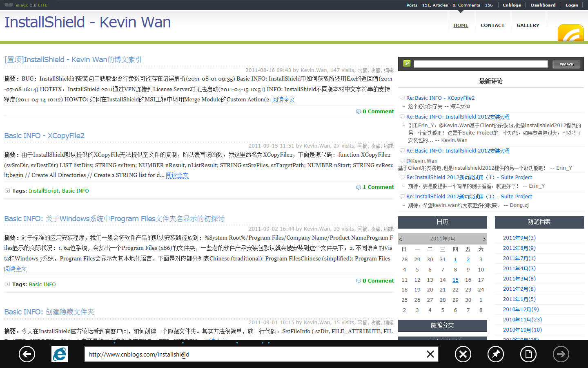This screenshot has width=588, height=368.
Task: Open the 创建隐藏文件夹 post title
Action: (x=49, y=312)
